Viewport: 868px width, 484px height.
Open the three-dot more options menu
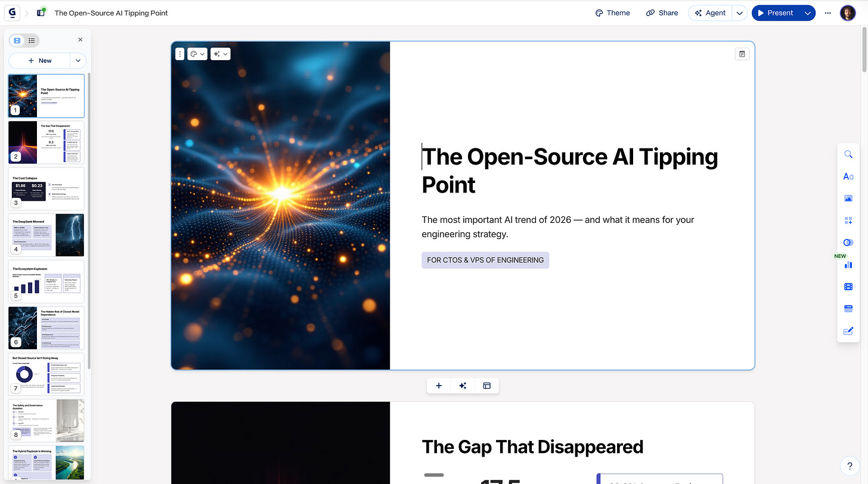827,13
